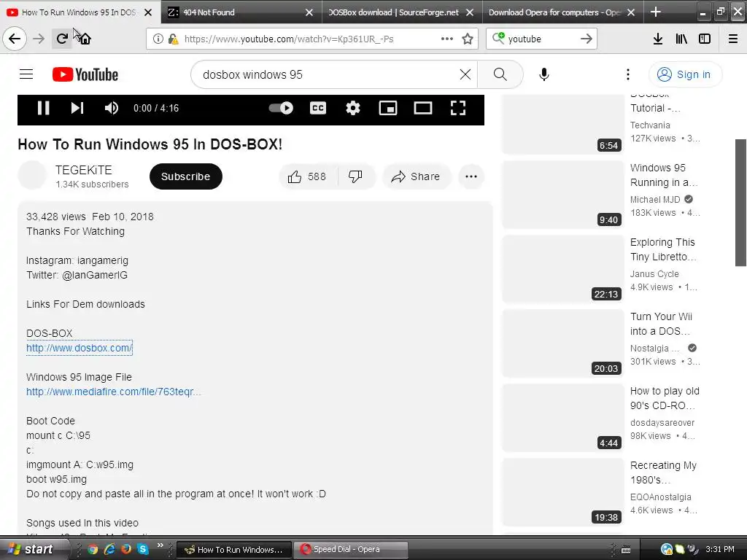Show site information icon in address bar
This screenshot has width=747, height=560.
(x=158, y=39)
